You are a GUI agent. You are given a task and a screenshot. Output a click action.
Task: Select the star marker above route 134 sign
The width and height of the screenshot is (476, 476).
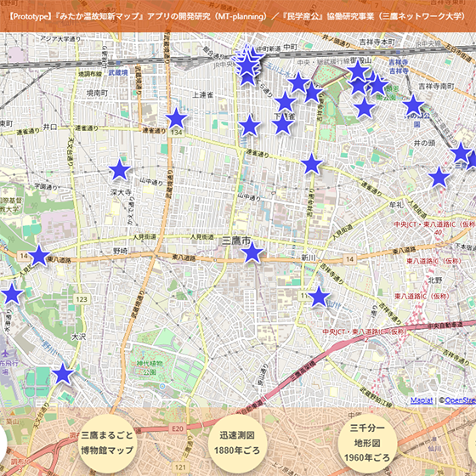tap(176, 119)
